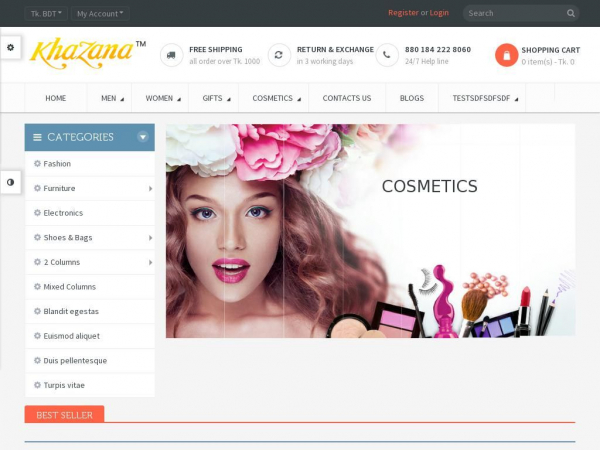Click the gear icon next to Electronics

[x=37, y=213]
